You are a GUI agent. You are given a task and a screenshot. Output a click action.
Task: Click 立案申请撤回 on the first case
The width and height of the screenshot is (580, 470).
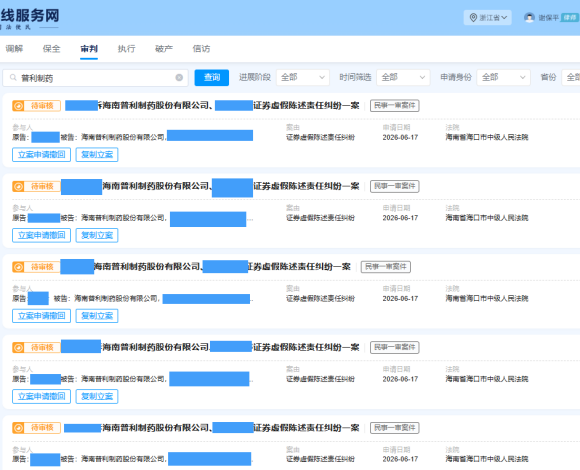tap(41, 155)
